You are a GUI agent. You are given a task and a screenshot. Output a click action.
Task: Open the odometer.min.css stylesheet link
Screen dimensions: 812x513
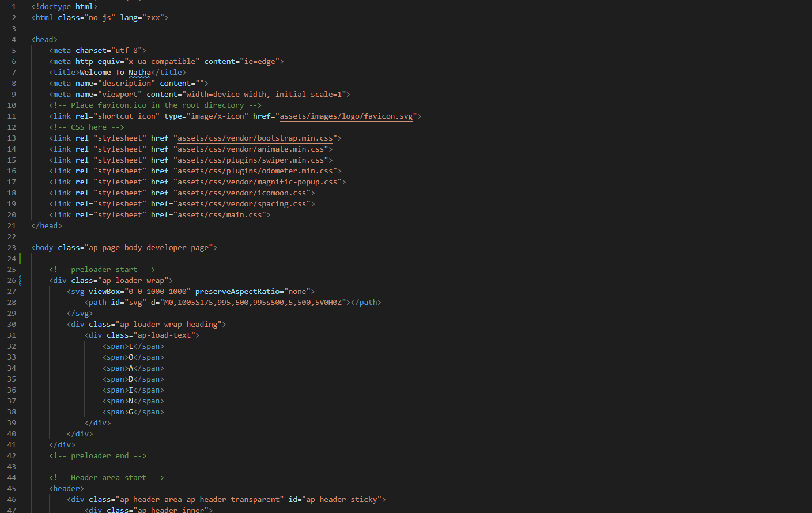pyautogui.click(x=255, y=171)
